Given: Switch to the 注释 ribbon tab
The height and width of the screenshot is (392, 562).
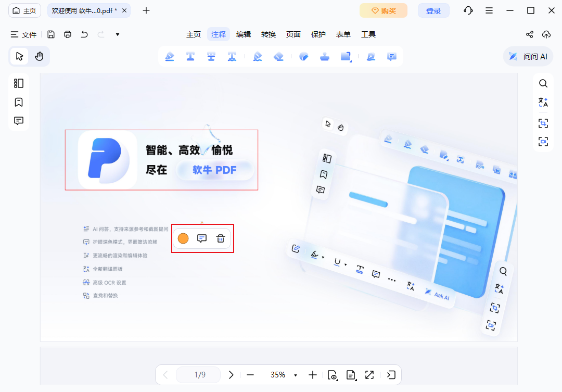Looking at the screenshot, I should (218, 34).
